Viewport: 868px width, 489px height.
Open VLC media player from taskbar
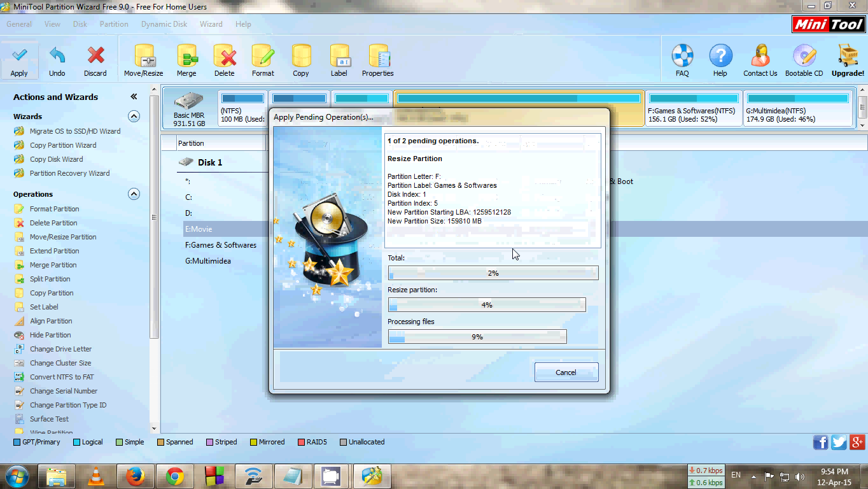[x=97, y=476]
